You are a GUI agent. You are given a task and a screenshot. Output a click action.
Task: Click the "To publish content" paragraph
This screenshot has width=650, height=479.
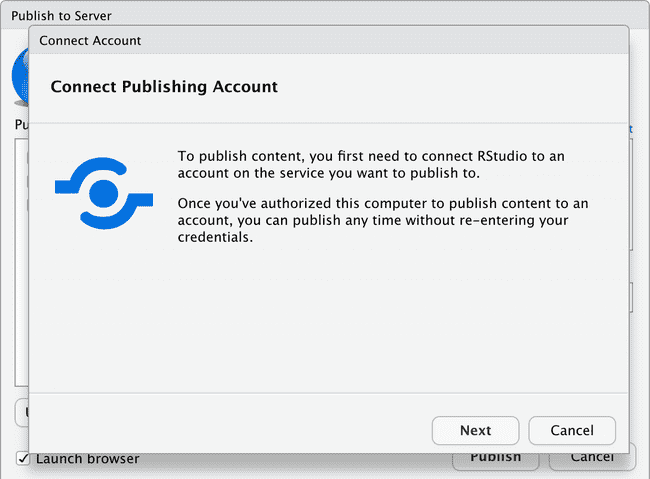[371, 164]
